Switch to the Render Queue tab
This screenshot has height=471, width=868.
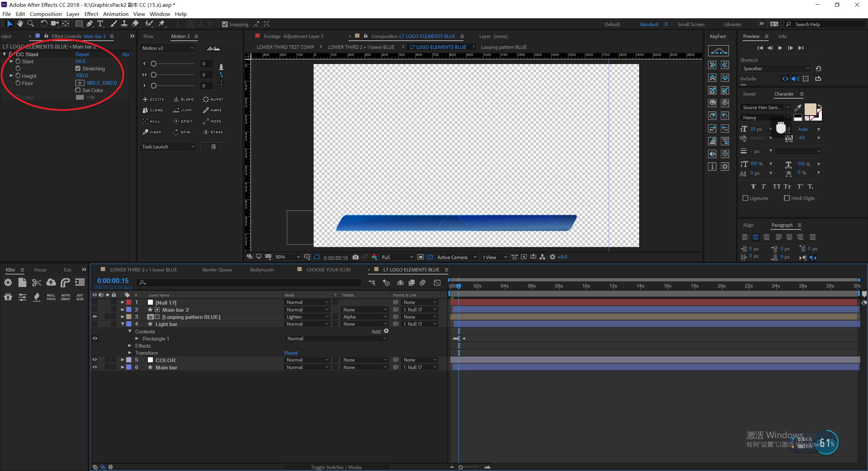click(217, 270)
